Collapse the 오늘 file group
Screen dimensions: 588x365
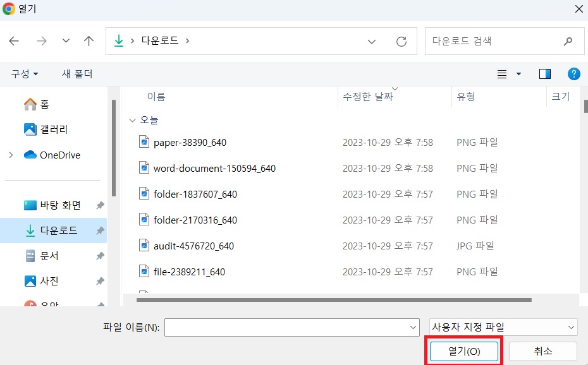tap(133, 120)
